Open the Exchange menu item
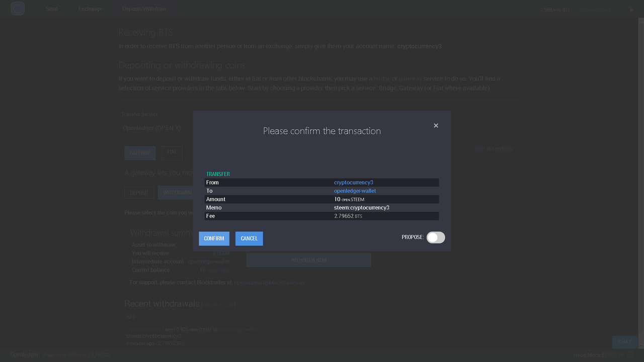The height and width of the screenshot is (362, 644). click(90, 9)
